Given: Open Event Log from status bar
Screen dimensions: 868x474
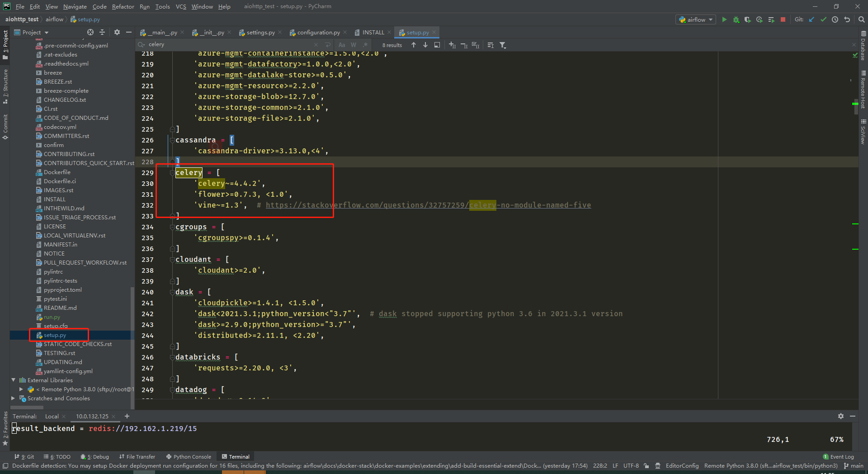Looking at the screenshot, I should (x=839, y=457).
